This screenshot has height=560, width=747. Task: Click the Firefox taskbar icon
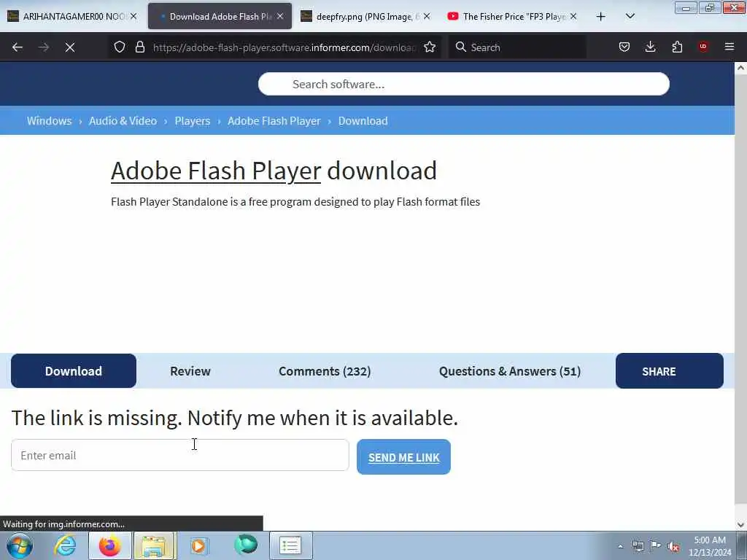(109, 545)
